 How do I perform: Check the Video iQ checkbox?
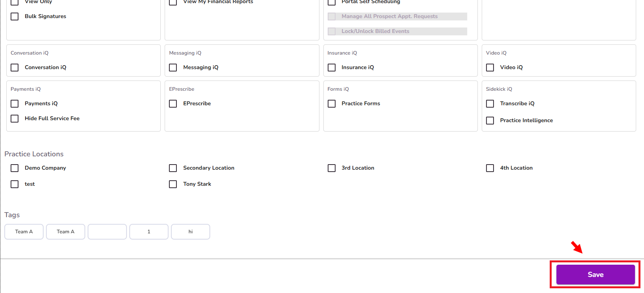tap(490, 68)
